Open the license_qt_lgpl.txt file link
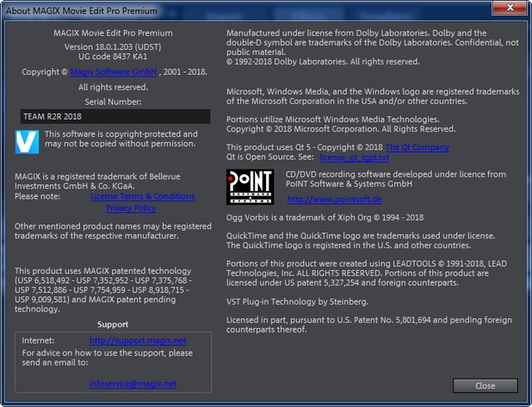This screenshot has height=407, width=532. (x=353, y=157)
